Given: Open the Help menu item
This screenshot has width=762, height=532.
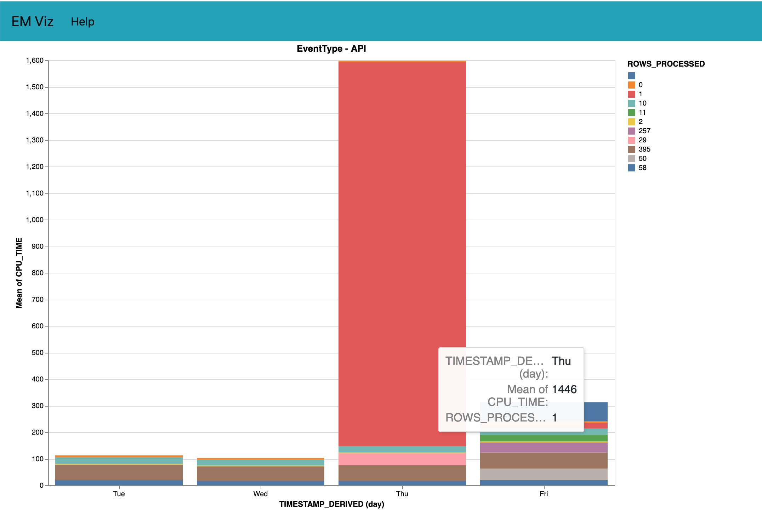Looking at the screenshot, I should pyautogui.click(x=83, y=22).
